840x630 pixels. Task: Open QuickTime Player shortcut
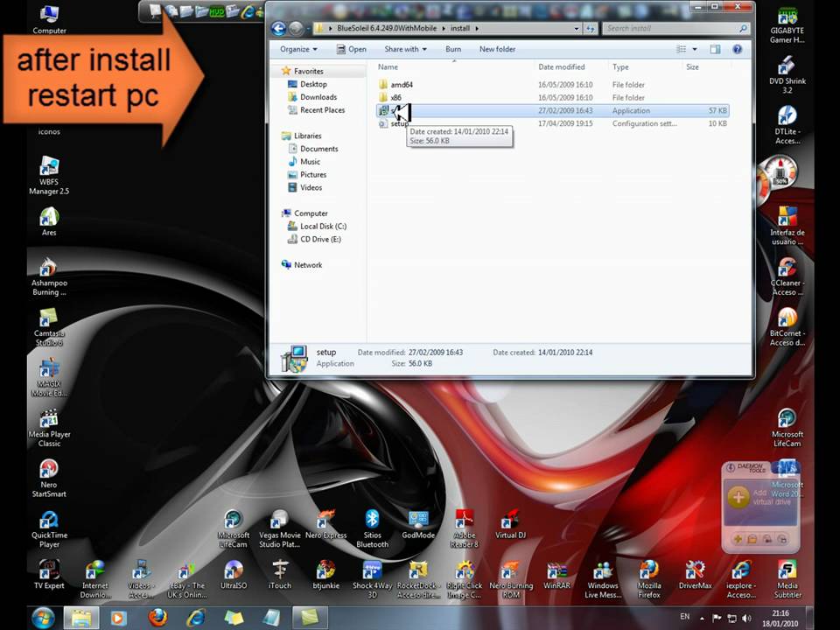coord(49,529)
